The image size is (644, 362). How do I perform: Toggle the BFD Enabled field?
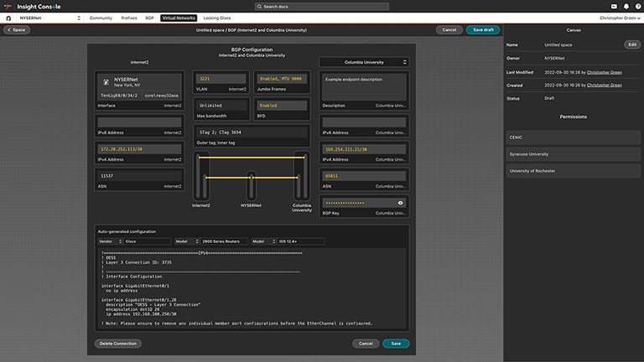pos(221,106)
